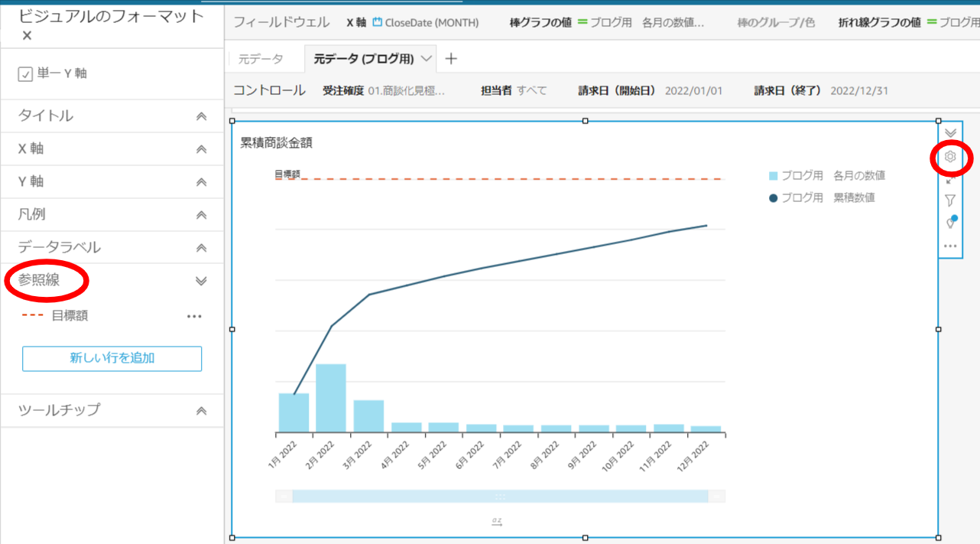Open the visual format gear icon
Screen dimensions: 980x544
tap(950, 157)
